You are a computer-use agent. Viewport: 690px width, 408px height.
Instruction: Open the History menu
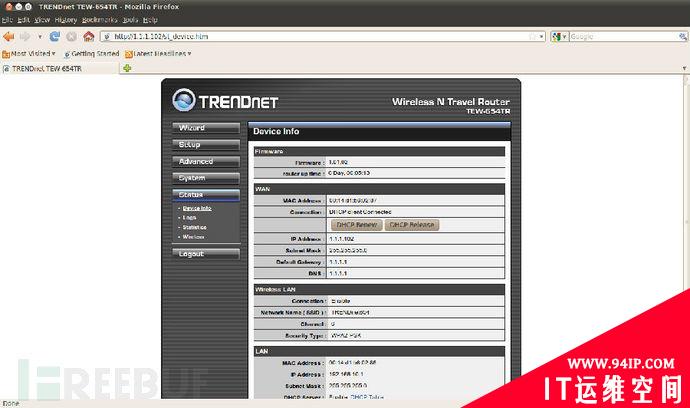coord(66,20)
